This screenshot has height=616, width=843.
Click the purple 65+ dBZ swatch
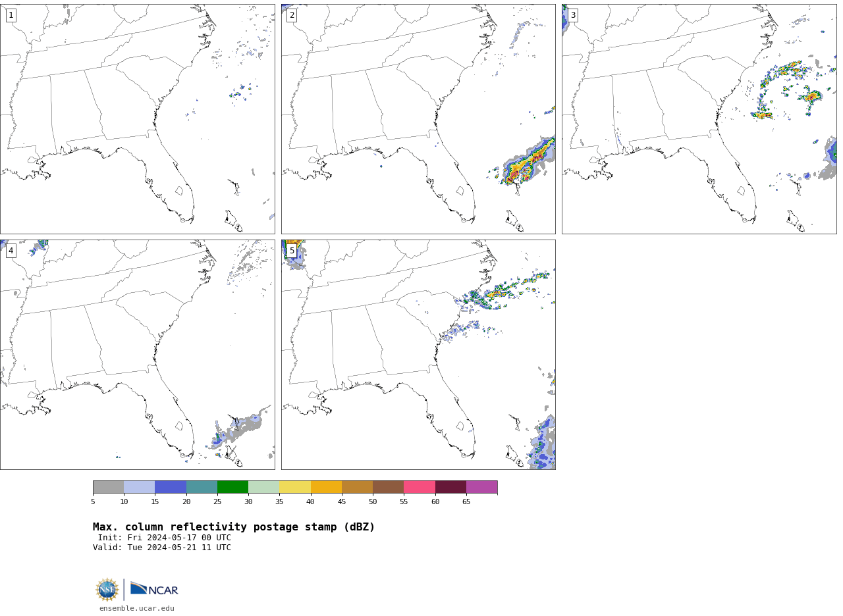pos(481,487)
